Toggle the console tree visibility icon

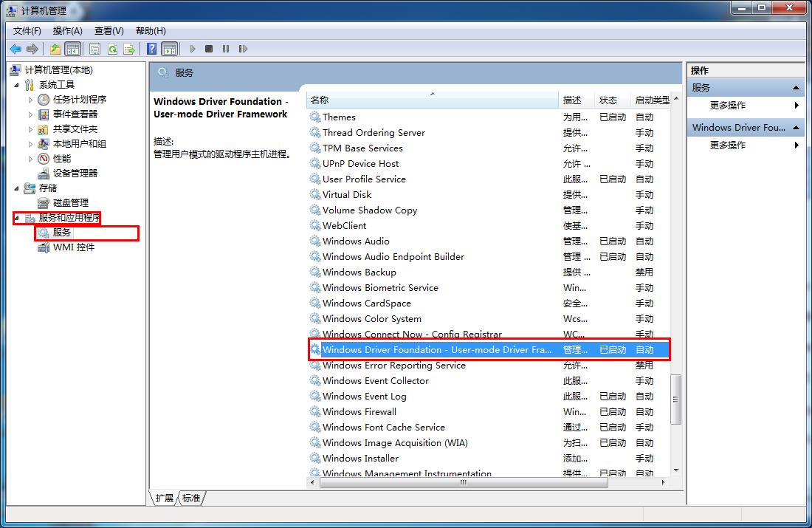[73, 49]
